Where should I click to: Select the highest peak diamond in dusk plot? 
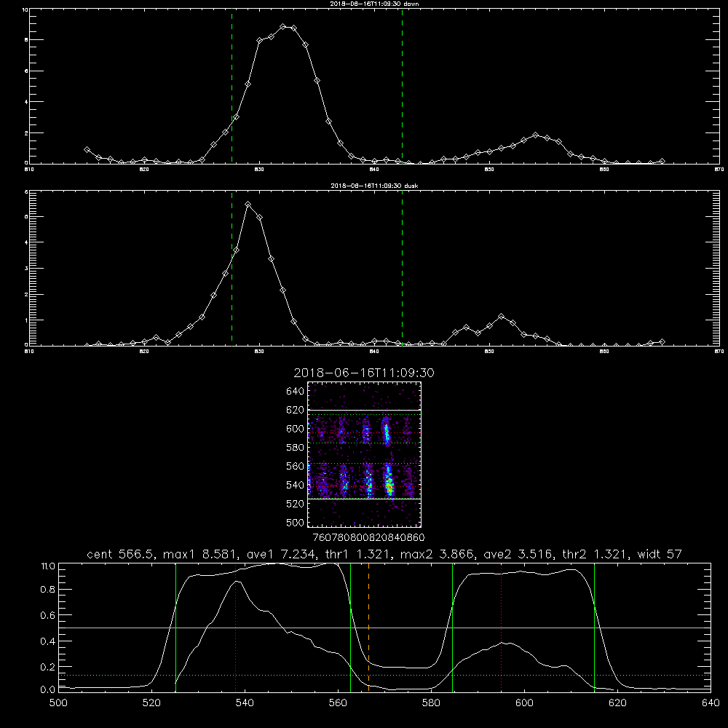[x=248, y=205]
